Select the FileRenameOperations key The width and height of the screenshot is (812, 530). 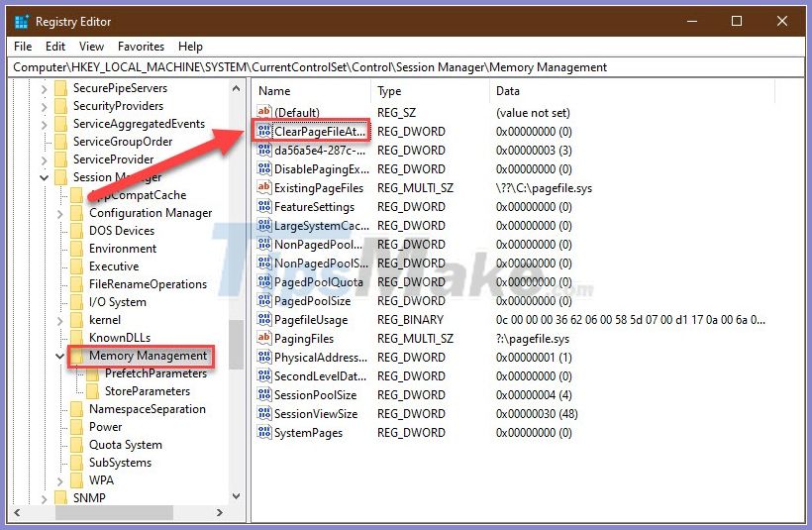[149, 284]
